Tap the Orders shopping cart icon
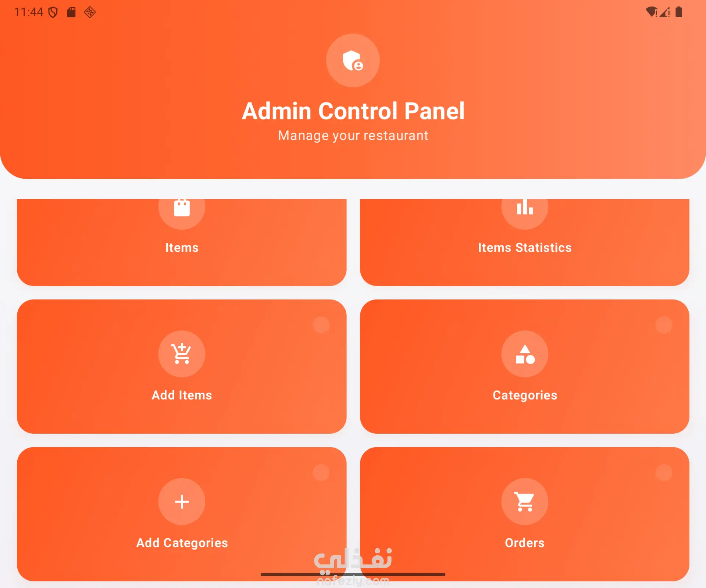 point(525,502)
